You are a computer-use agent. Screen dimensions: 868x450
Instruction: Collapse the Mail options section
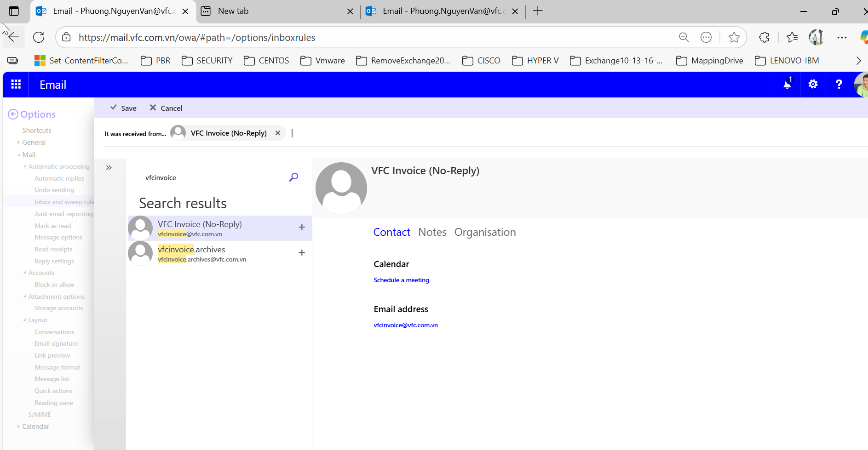(x=19, y=155)
